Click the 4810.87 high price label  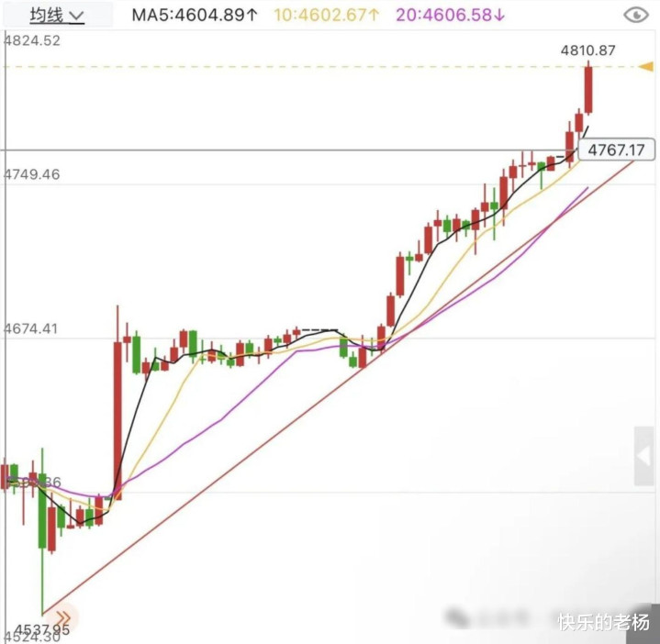tap(587, 50)
